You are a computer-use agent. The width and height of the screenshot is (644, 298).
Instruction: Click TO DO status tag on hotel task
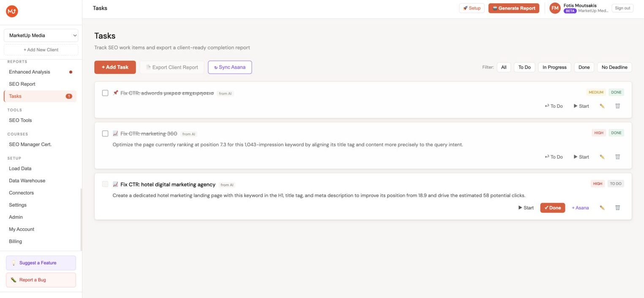[616, 184]
